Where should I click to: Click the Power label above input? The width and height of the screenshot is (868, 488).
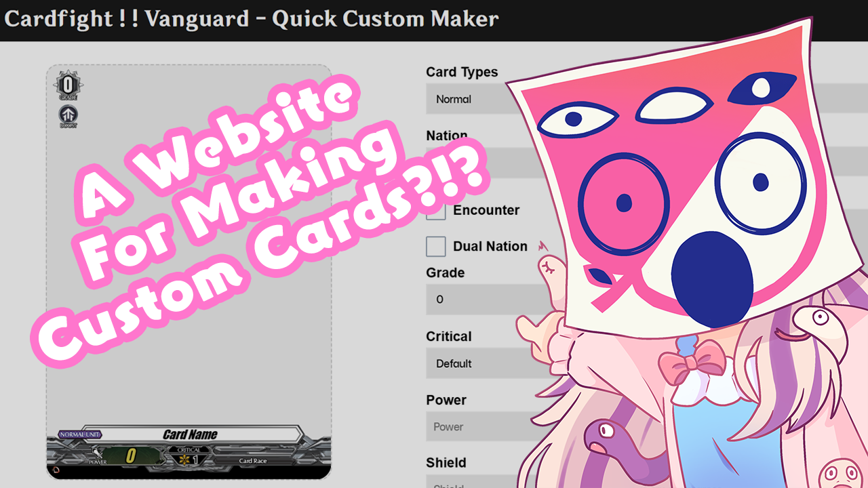(447, 400)
